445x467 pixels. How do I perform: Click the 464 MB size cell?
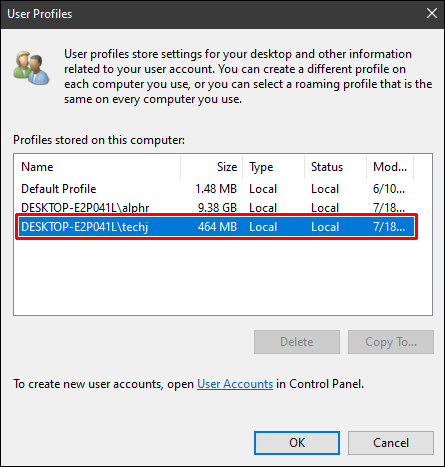point(217,227)
